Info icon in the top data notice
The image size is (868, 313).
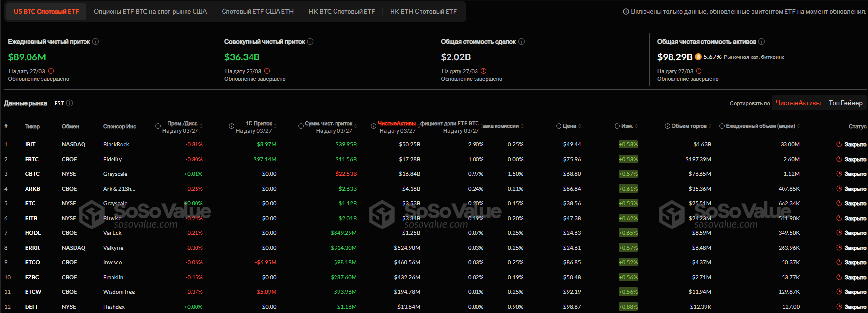tap(626, 12)
